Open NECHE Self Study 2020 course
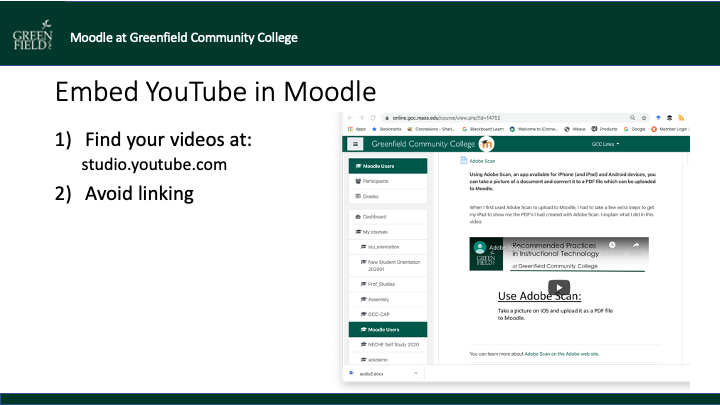The image size is (720, 405). pyautogui.click(x=388, y=344)
